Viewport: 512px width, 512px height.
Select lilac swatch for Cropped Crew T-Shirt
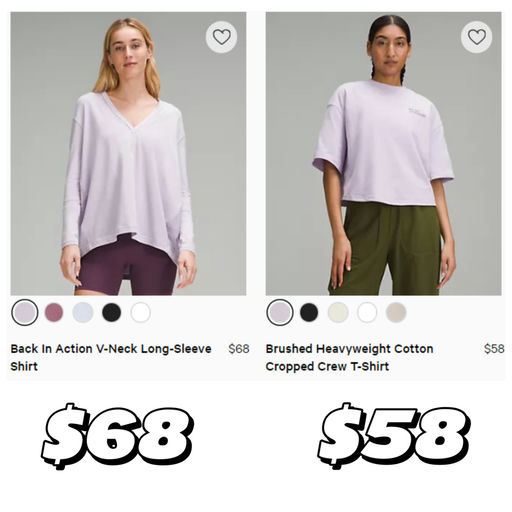[x=280, y=312]
